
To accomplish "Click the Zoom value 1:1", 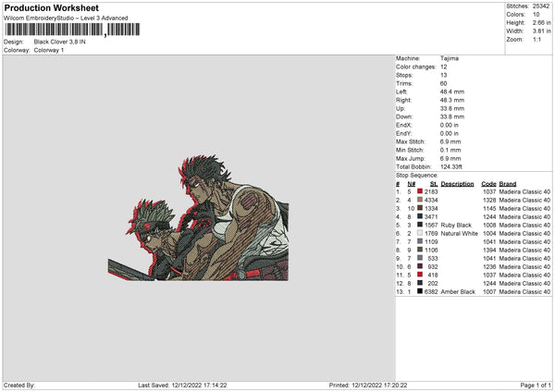I will (536, 39).
